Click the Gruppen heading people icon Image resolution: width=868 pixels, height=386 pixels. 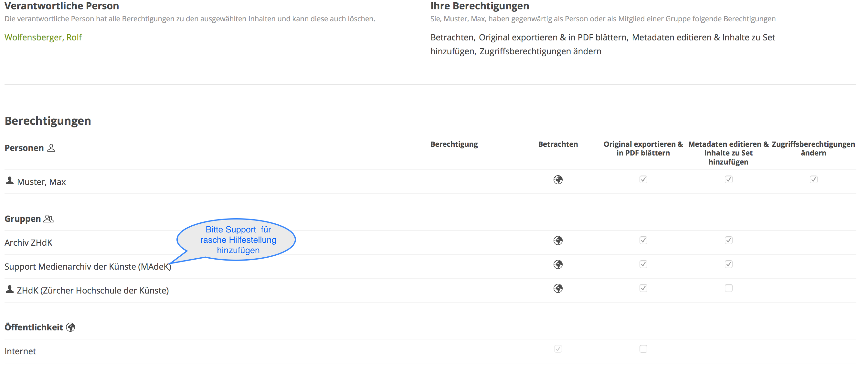click(x=48, y=219)
